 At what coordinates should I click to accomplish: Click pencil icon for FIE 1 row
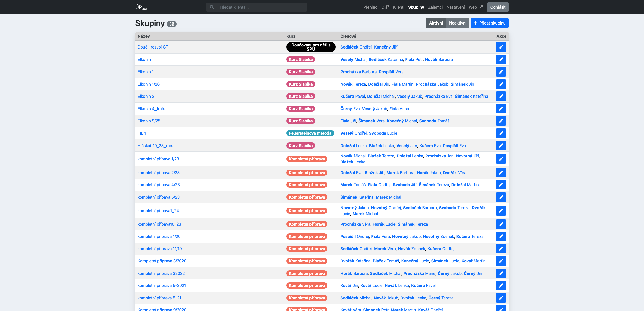click(501, 133)
